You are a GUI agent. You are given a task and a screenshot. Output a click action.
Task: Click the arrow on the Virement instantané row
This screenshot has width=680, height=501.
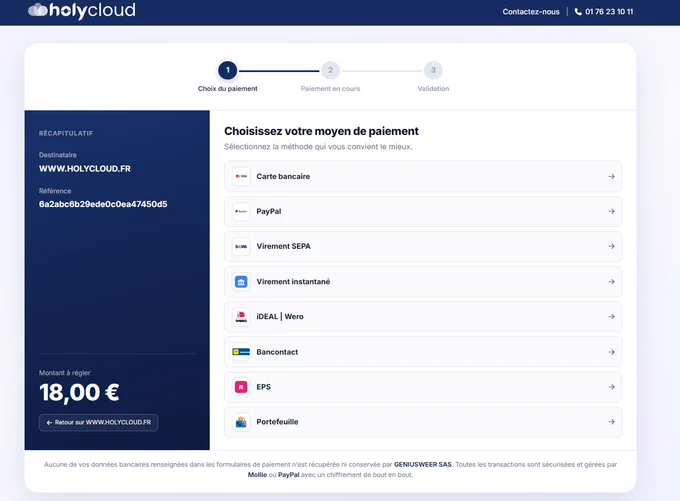click(x=611, y=282)
